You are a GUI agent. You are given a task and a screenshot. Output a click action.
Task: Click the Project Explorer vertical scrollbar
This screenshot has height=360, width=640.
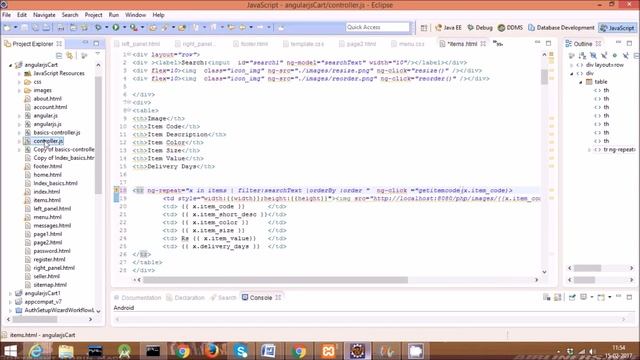[x=98, y=135]
